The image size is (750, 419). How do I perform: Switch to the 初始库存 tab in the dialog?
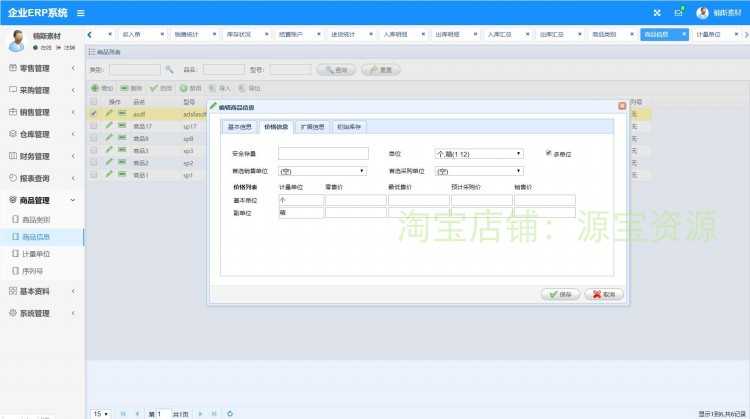coord(349,127)
